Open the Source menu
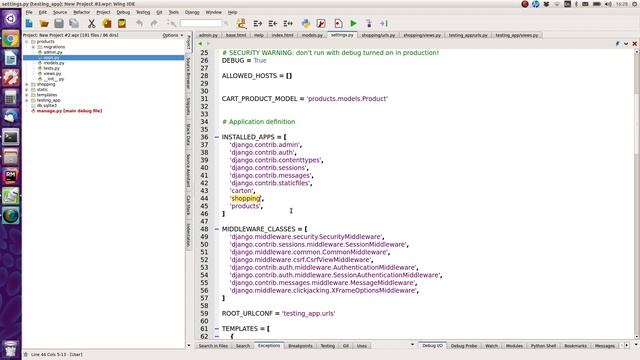 click(x=60, y=12)
